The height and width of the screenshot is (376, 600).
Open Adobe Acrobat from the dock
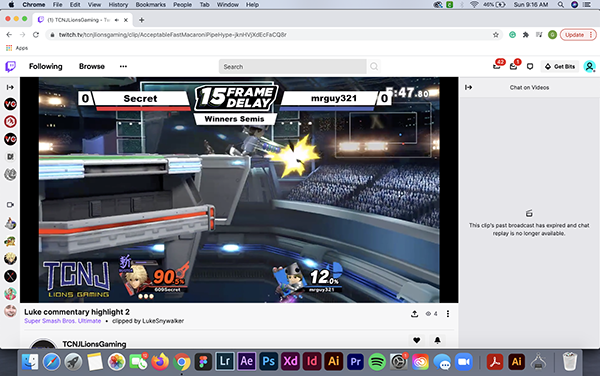(494, 361)
